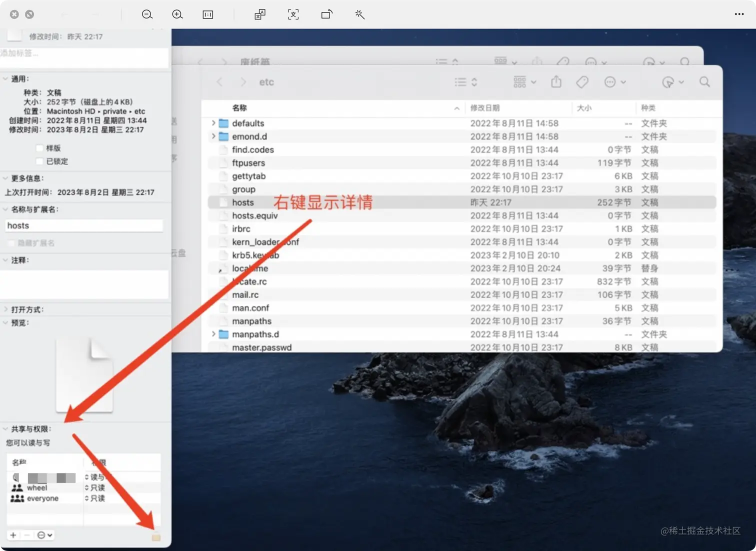Click the manpaths.d folder icon
The image size is (756, 551).
(x=223, y=334)
